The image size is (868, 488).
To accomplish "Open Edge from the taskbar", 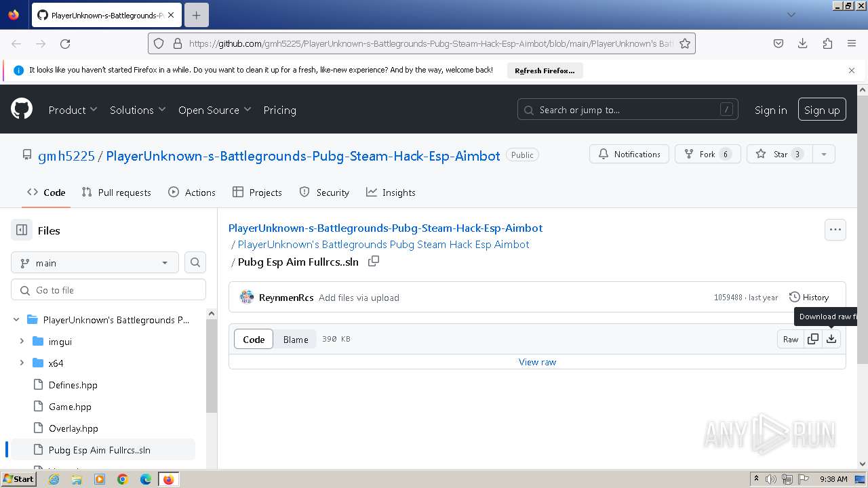I will 146,479.
